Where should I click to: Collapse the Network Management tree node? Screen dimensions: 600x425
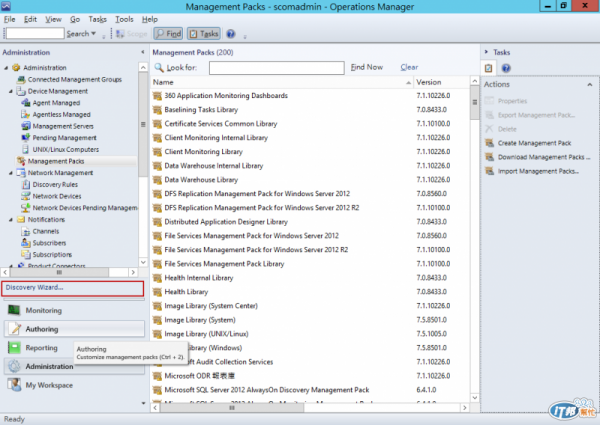point(11,173)
